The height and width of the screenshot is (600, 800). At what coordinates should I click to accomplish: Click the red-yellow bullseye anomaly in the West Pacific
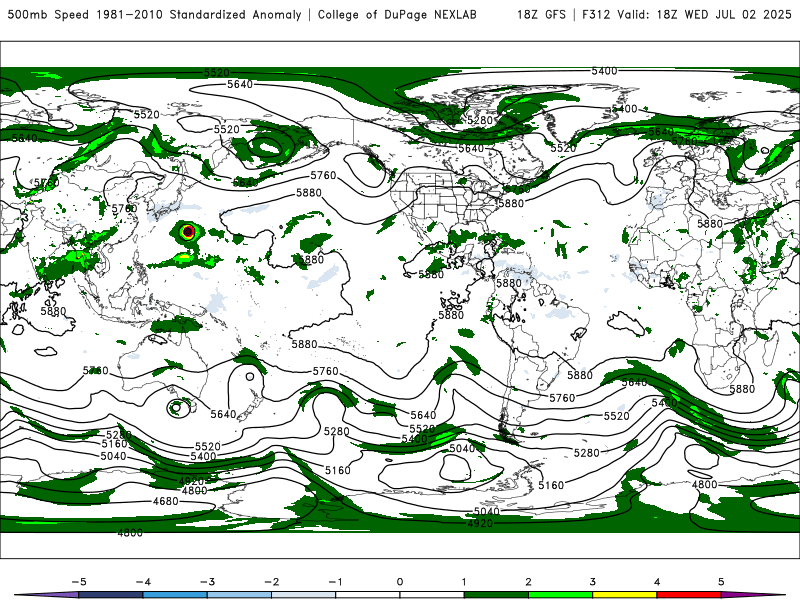188,232
